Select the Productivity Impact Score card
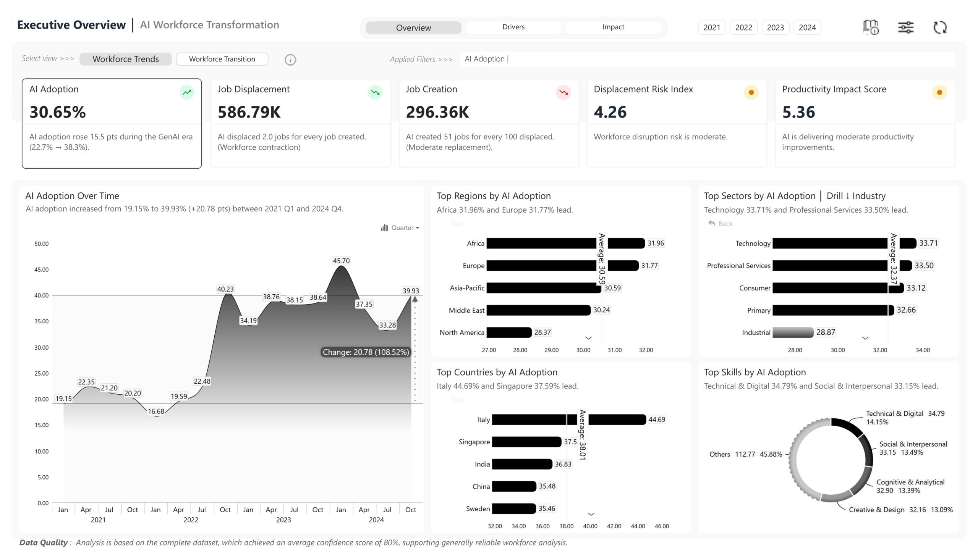 (x=865, y=123)
